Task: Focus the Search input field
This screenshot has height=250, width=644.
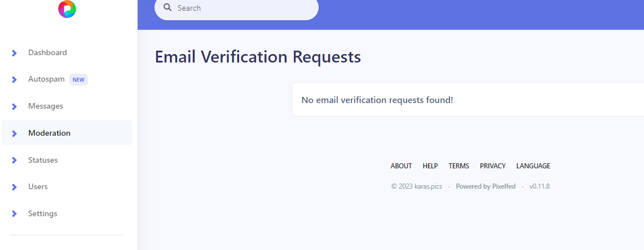Action: point(237,8)
